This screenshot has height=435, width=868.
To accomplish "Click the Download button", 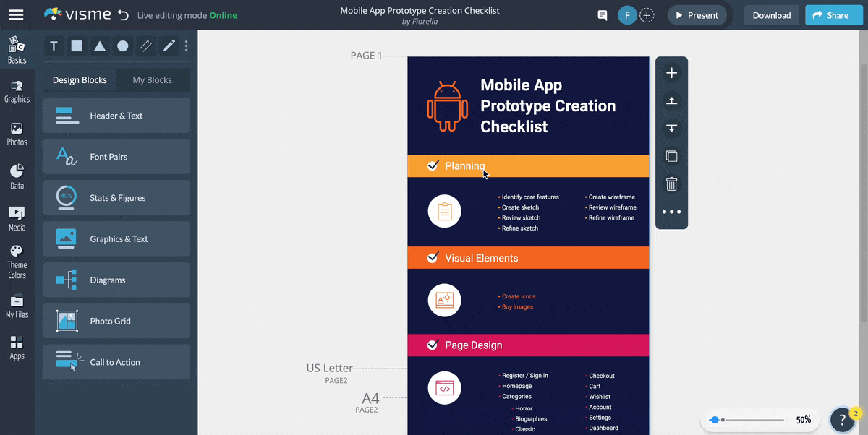I will [771, 15].
